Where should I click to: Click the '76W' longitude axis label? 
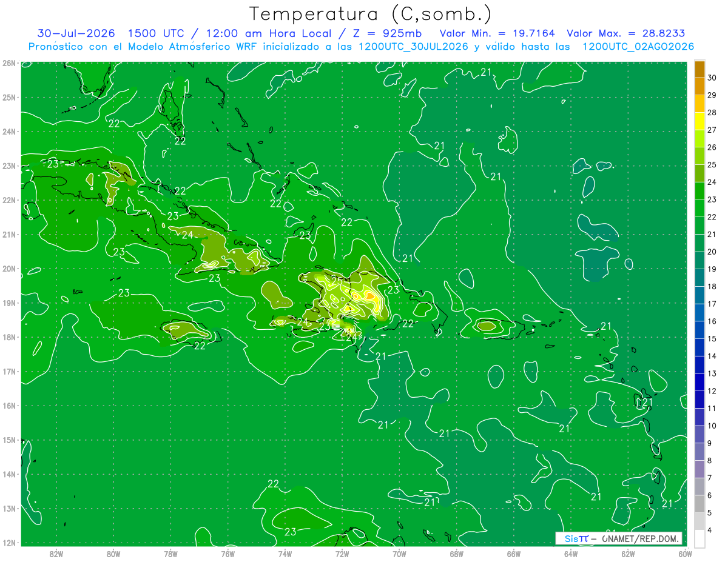227,554
